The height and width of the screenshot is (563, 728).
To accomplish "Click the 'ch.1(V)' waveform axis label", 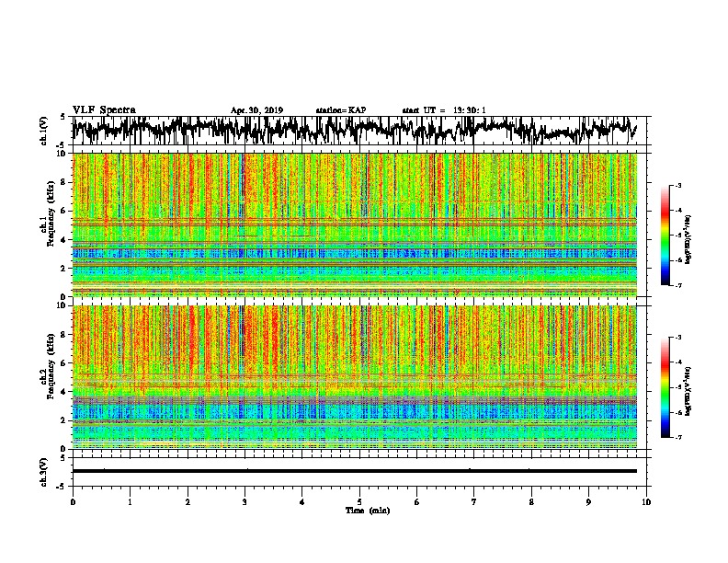I will [44, 131].
